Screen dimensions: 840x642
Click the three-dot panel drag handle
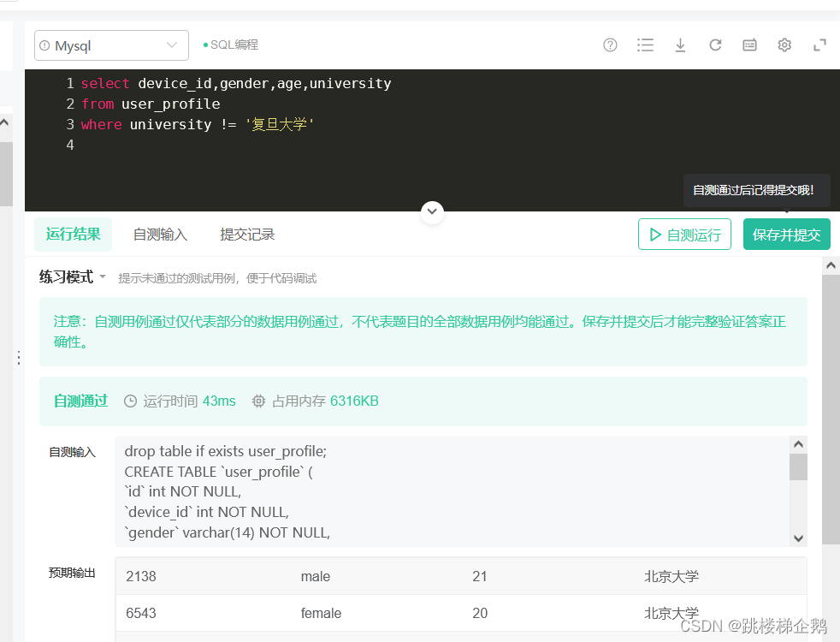coord(19,358)
